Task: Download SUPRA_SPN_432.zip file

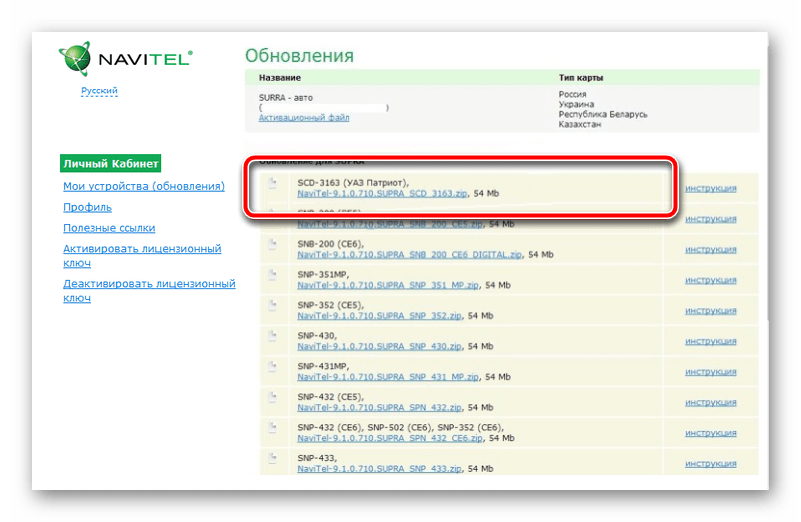Action: click(380, 408)
